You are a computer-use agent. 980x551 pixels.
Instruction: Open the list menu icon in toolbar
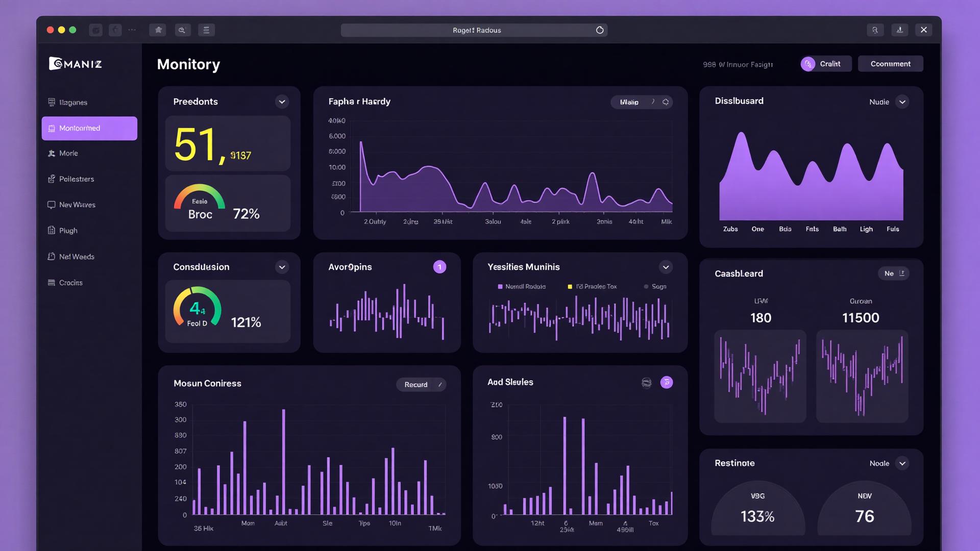pyautogui.click(x=206, y=30)
